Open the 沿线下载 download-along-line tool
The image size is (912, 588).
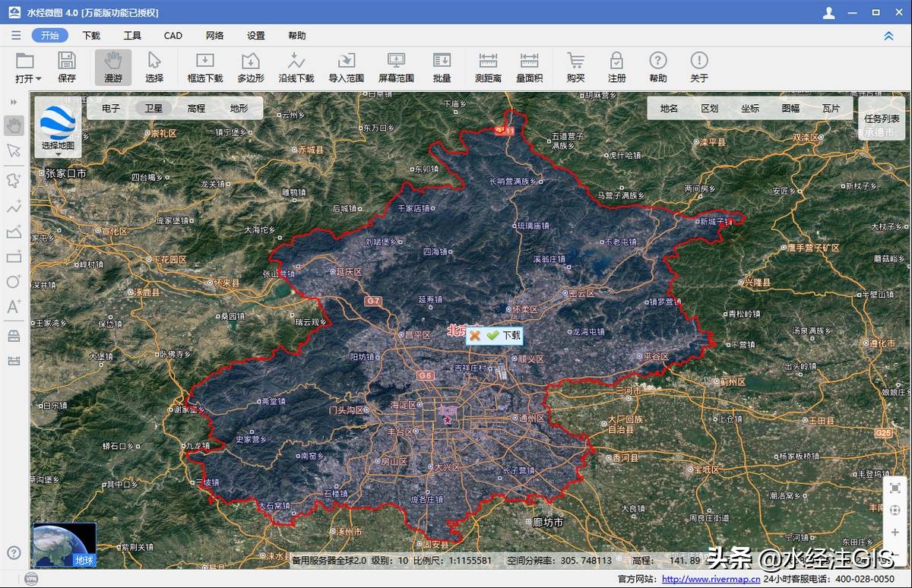coord(296,67)
